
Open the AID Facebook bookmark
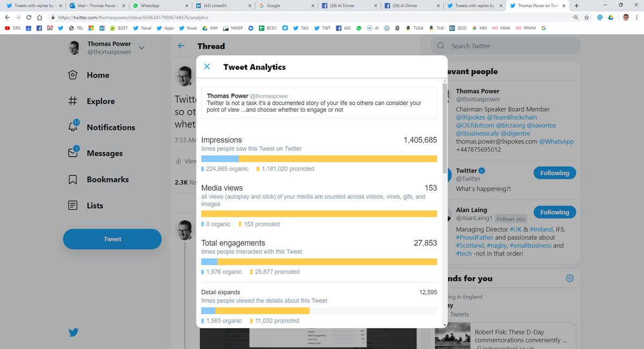(344, 27)
